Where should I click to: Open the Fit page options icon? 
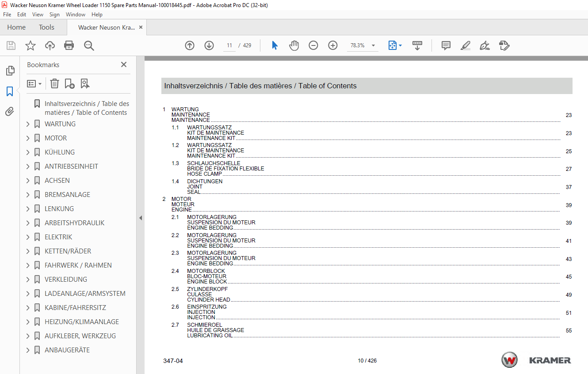tap(395, 45)
